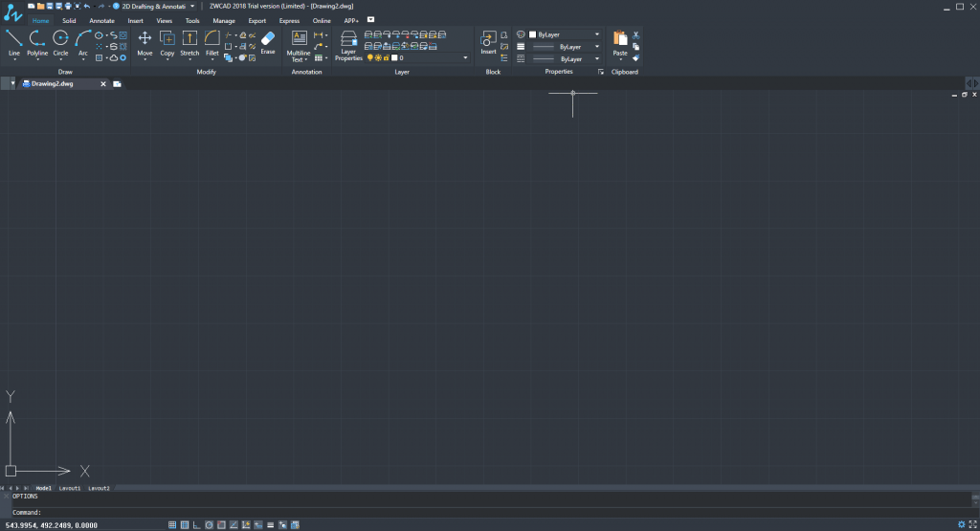Click the Command input line

[479, 512]
